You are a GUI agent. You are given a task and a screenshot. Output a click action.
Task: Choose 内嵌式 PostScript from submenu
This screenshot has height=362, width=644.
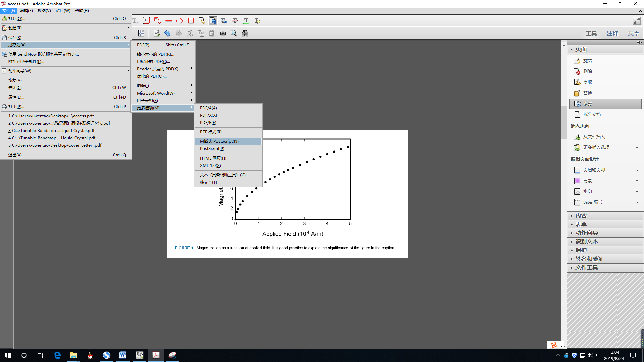(x=219, y=141)
